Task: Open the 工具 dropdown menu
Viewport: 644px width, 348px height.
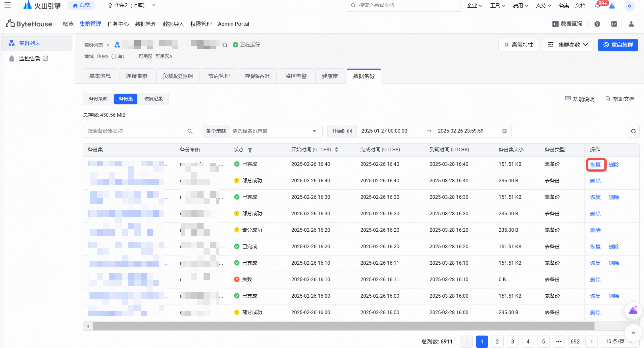Action: 497,6
